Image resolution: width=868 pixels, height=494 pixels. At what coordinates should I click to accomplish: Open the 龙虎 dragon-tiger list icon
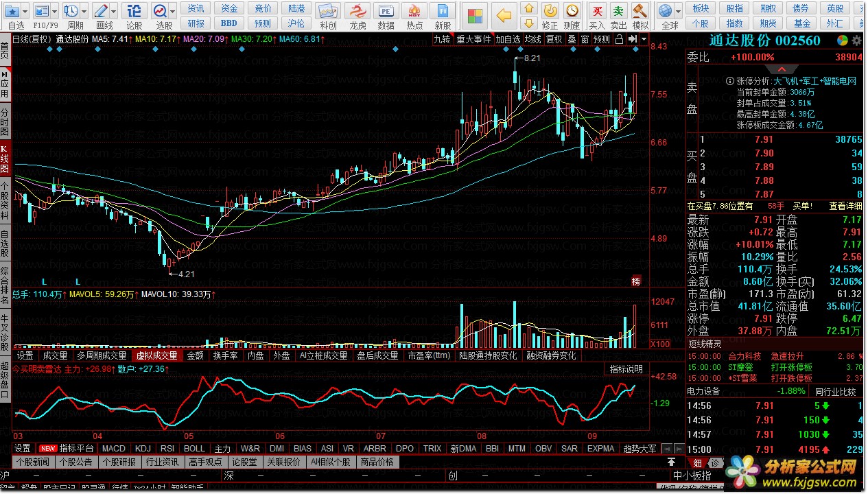[x=357, y=11]
